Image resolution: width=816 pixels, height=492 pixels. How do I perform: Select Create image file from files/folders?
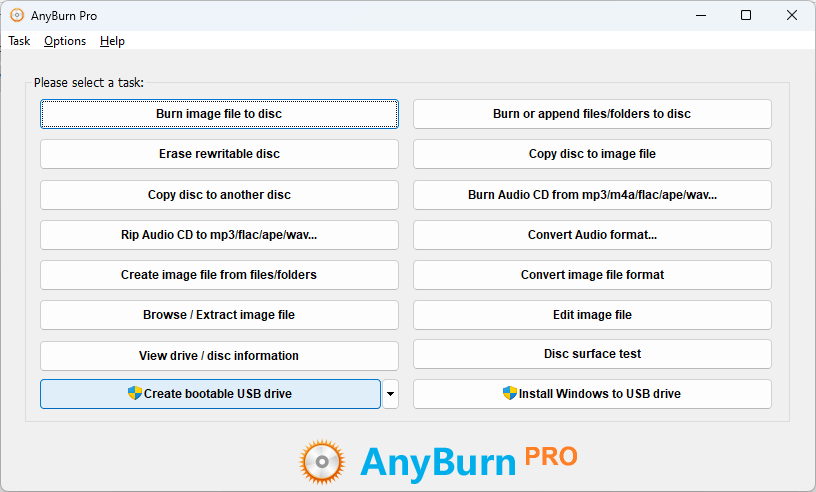(219, 275)
